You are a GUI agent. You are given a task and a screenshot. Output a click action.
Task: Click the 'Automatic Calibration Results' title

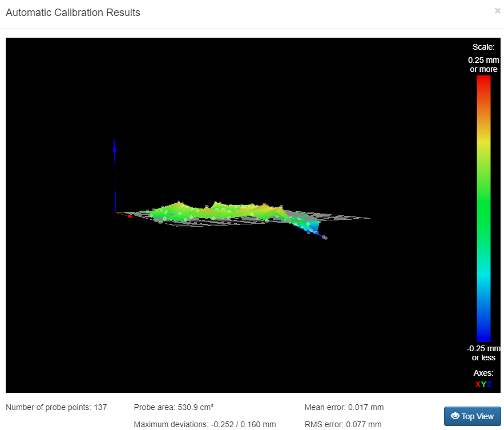(73, 12)
